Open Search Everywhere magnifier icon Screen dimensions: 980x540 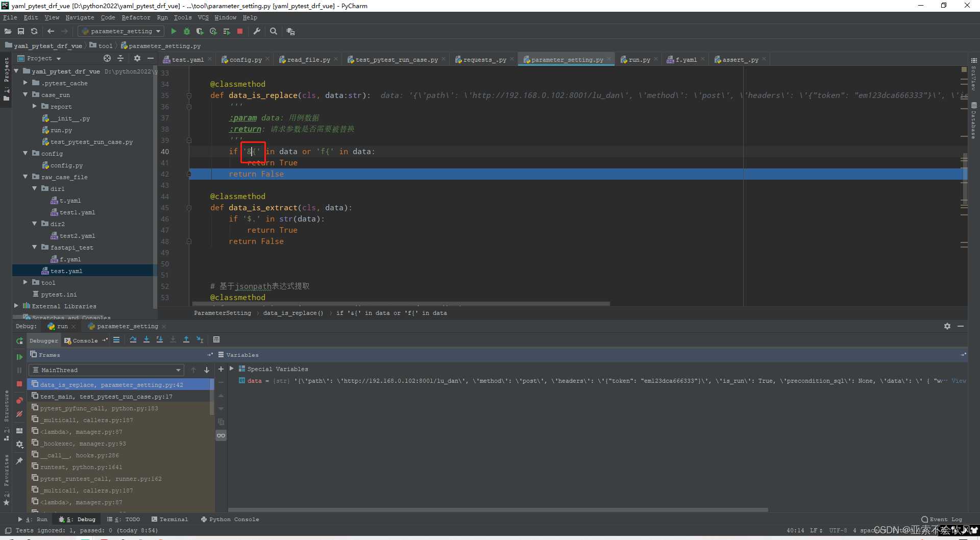click(x=274, y=31)
